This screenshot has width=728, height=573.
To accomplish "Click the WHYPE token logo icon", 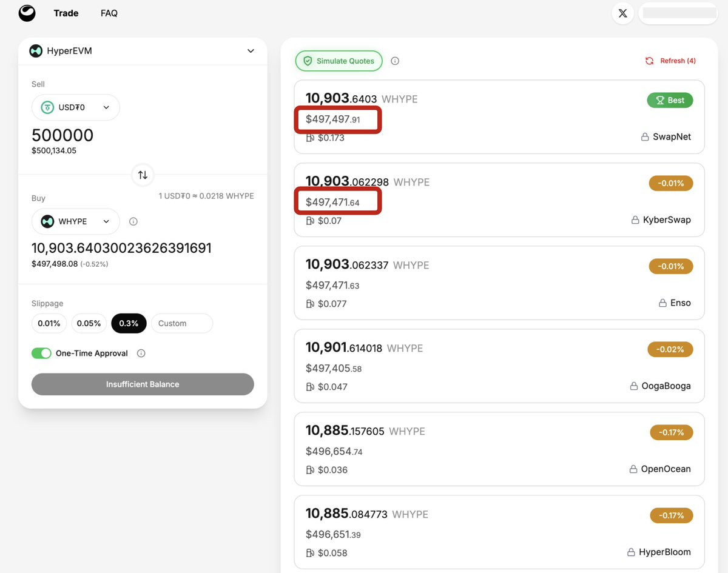I will coord(47,221).
